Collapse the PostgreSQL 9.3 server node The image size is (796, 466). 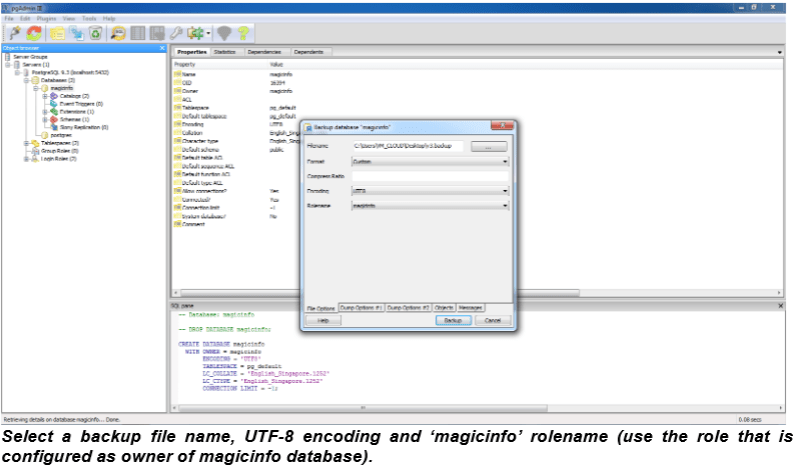pos(17,73)
